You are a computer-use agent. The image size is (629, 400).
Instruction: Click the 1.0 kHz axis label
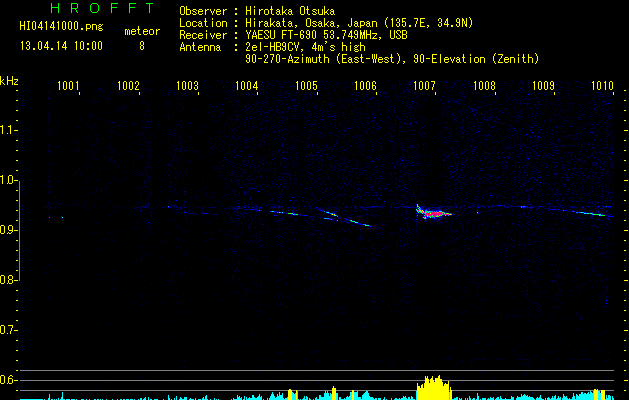pyautogui.click(x=8, y=180)
